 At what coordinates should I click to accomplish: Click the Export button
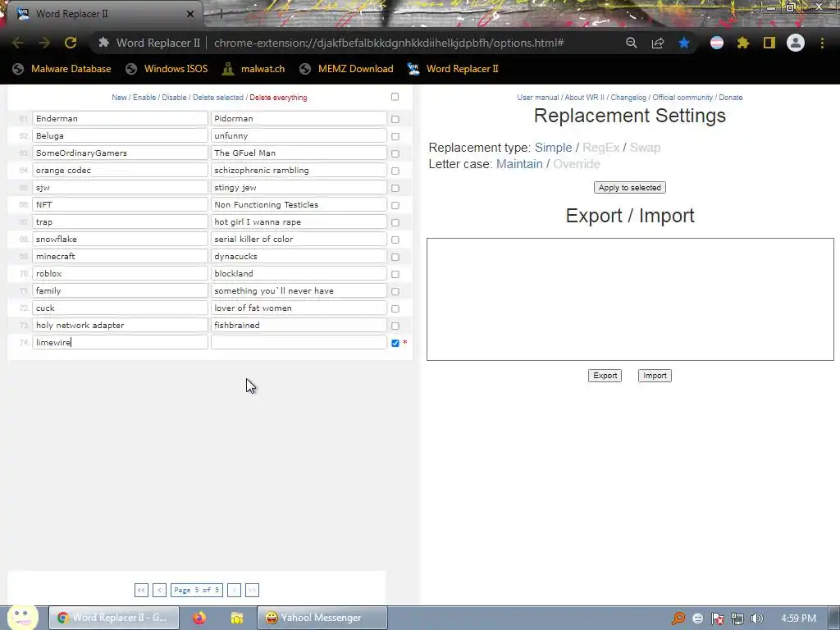point(605,376)
